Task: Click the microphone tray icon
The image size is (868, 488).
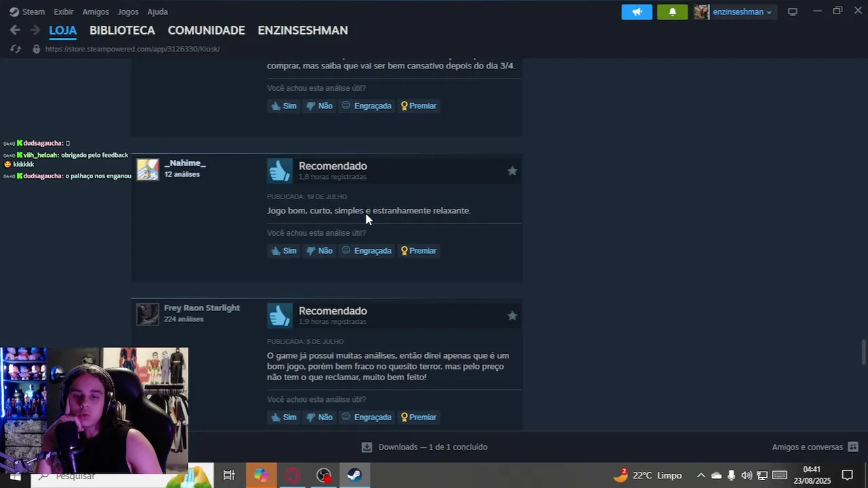Action: click(x=731, y=475)
